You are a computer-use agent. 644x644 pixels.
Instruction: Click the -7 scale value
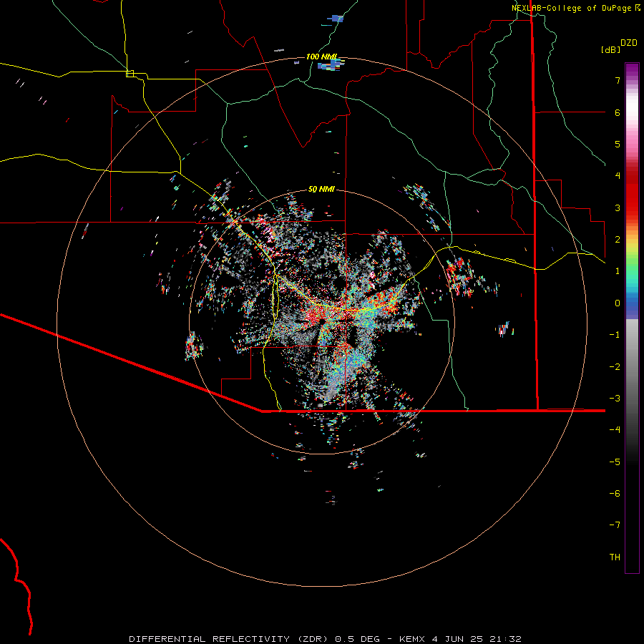click(615, 525)
